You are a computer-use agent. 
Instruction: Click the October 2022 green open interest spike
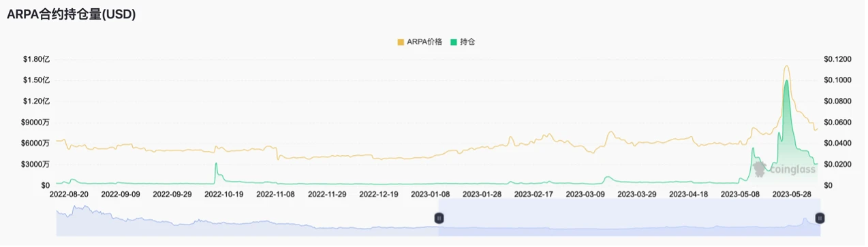pos(216,164)
